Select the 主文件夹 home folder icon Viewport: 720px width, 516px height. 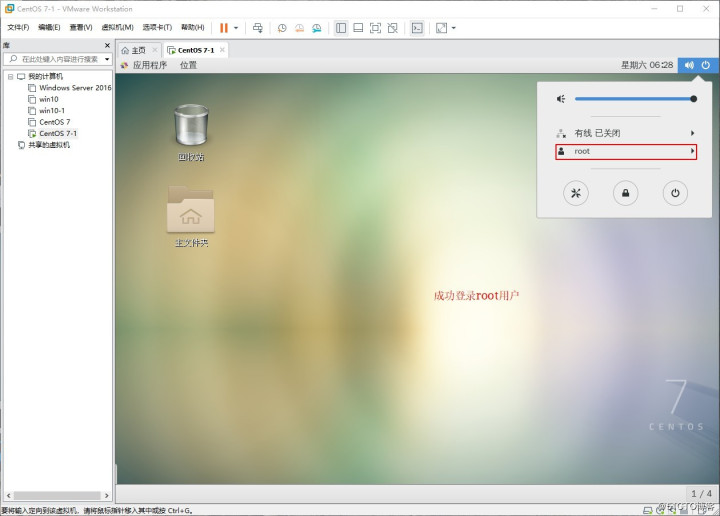tap(191, 216)
